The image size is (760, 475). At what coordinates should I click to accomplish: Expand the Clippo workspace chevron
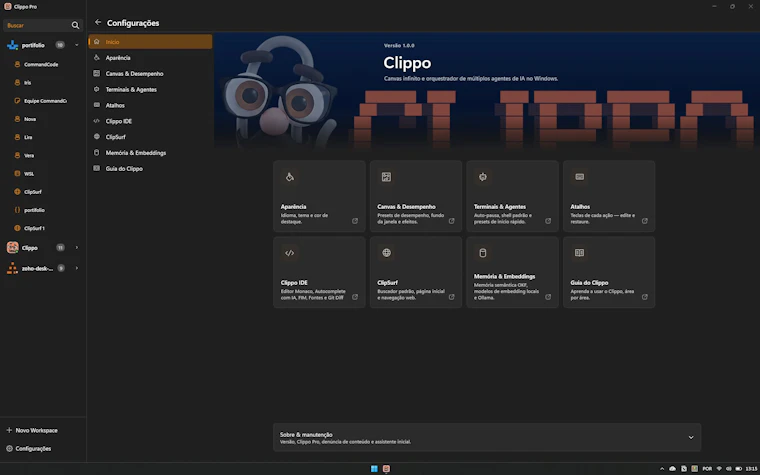click(x=77, y=248)
